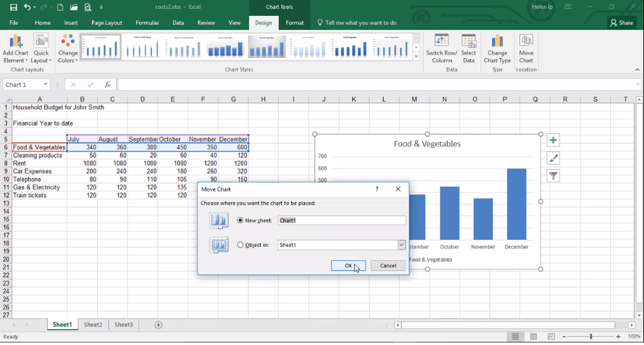Open the Page Layout tab
Image resolution: width=644 pixels, height=345 pixels.
107,23
